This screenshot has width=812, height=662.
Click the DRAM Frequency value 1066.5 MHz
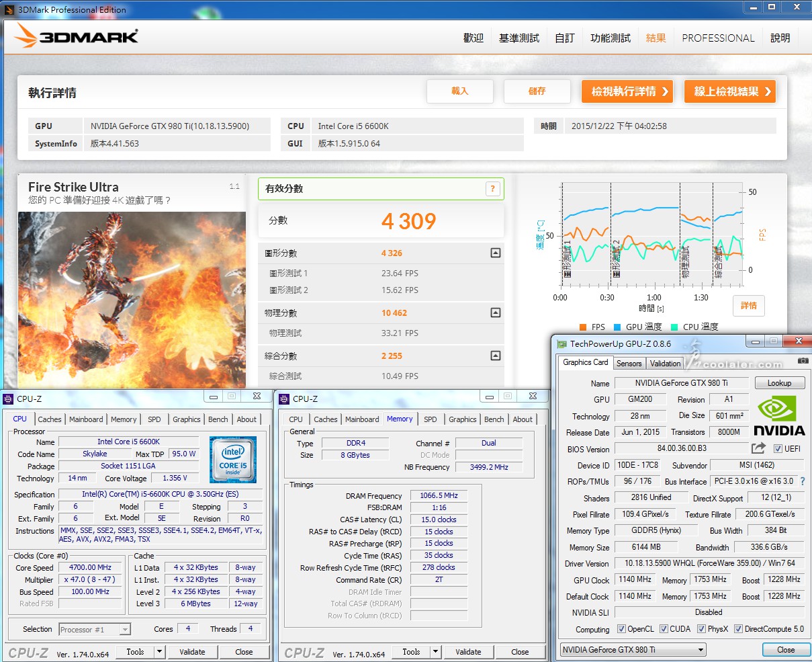pos(439,495)
